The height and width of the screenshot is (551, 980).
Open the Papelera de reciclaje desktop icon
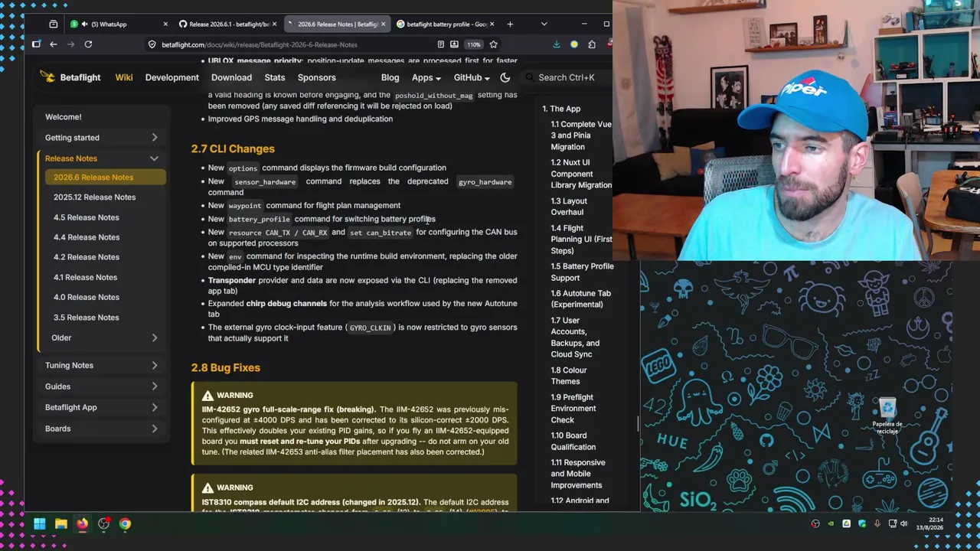pyautogui.click(x=887, y=416)
